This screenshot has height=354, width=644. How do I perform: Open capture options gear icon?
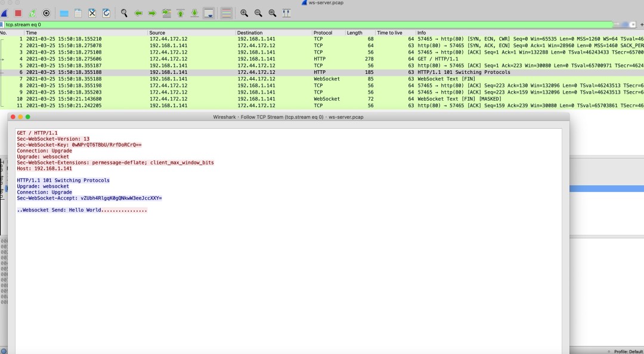(47, 13)
